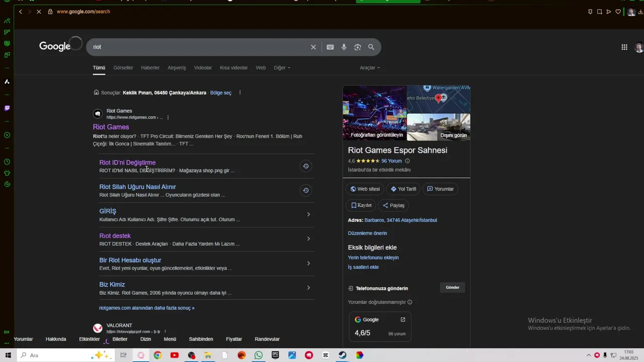644x362 pixels.
Task: Expand the Riot destek sitelink chevron
Action: click(308, 239)
